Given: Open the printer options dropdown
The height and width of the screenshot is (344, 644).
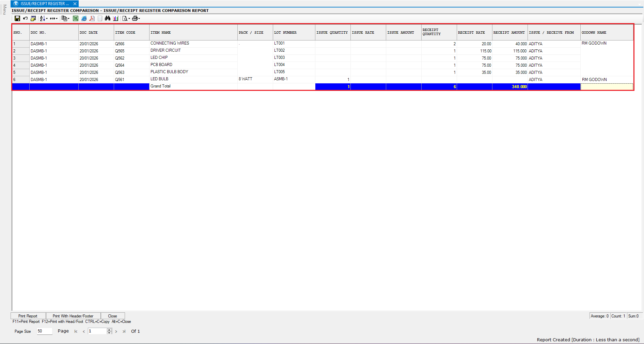Looking at the screenshot, I should tap(139, 19).
